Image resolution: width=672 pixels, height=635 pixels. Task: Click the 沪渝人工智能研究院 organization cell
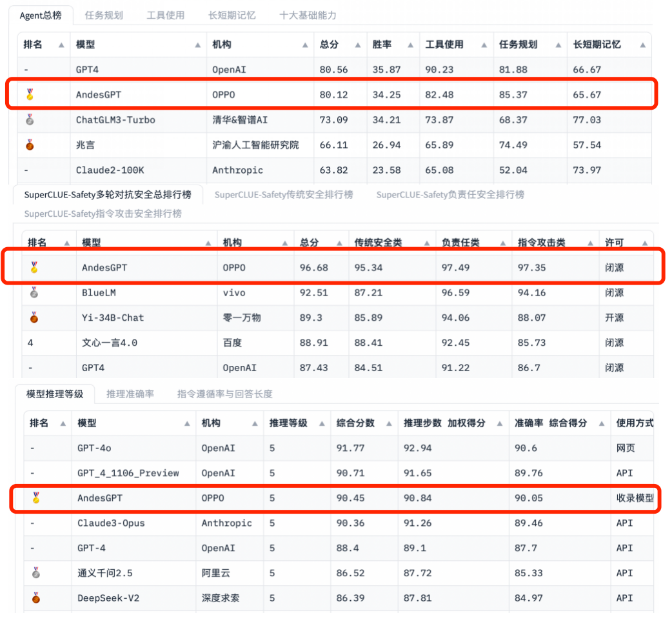click(x=255, y=145)
